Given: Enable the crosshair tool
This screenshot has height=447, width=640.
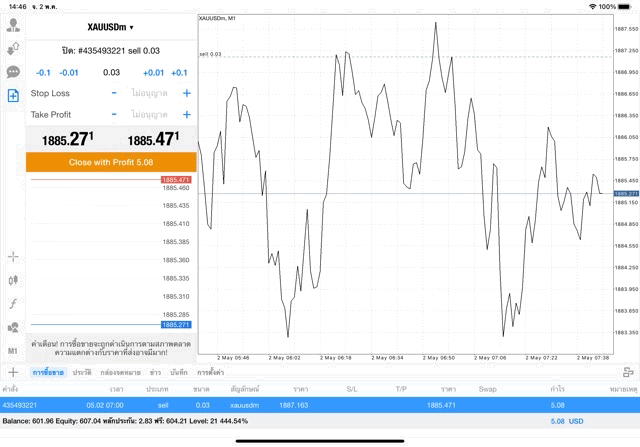Looking at the screenshot, I should (13, 256).
